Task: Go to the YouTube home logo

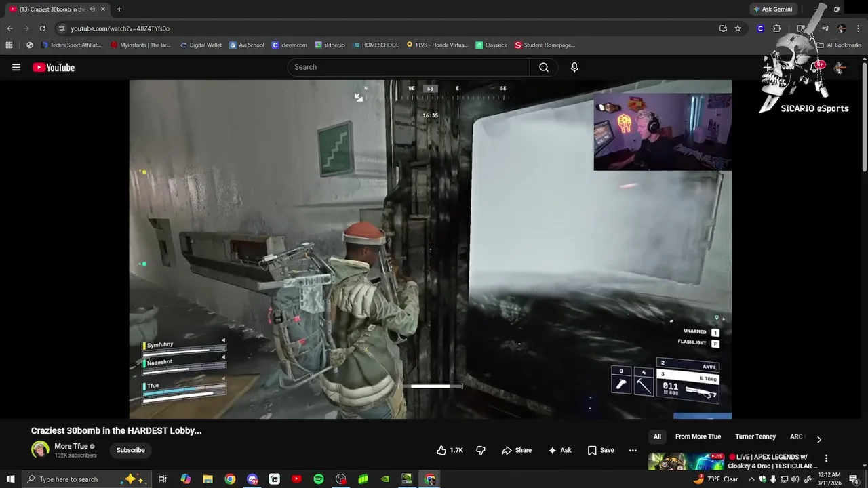Action: click(x=54, y=67)
